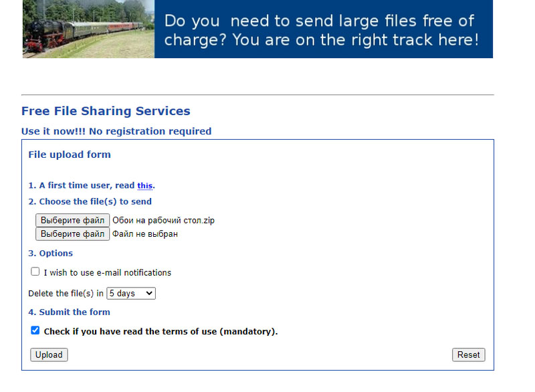Click the '4. Submit the form' heading

[70, 312]
